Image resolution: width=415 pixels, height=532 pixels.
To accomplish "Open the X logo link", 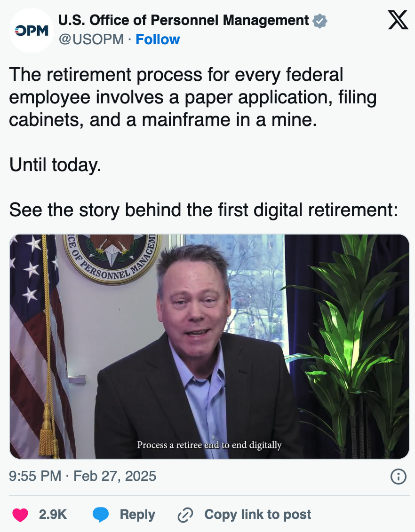I will click(x=398, y=20).
